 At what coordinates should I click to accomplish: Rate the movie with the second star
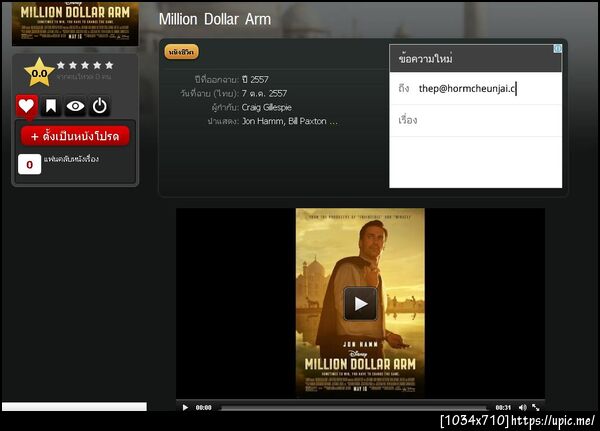[73, 65]
